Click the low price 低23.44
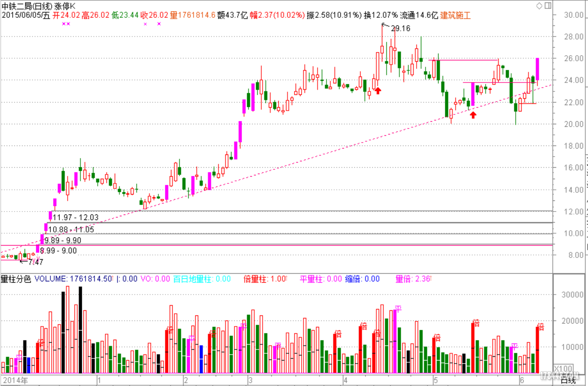Viewport: 588px width, 386px height. (x=125, y=15)
